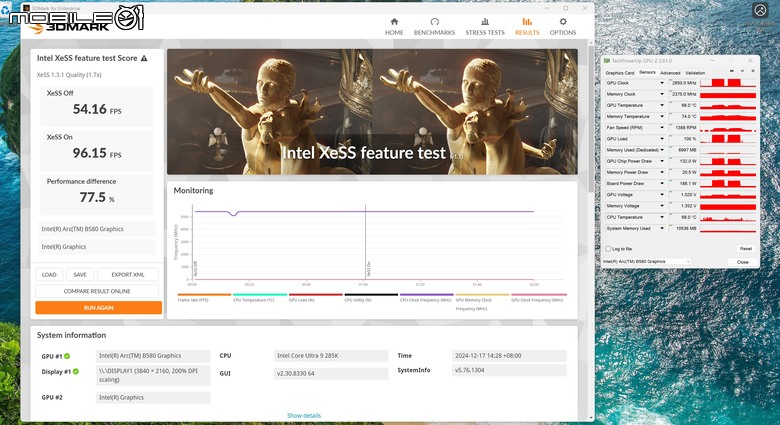
Task: Toggle the CPU Temperature legend in Monitoring
Action: (x=260, y=298)
